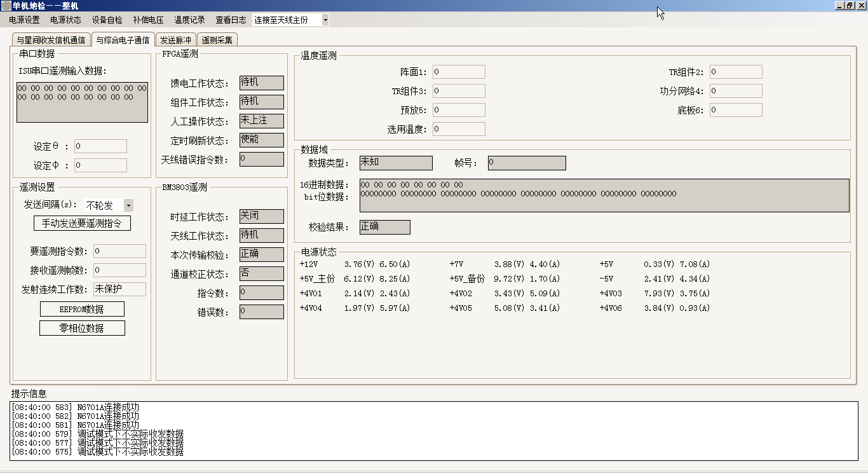Click the 阵面1 temperature field

[x=459, y=72]
